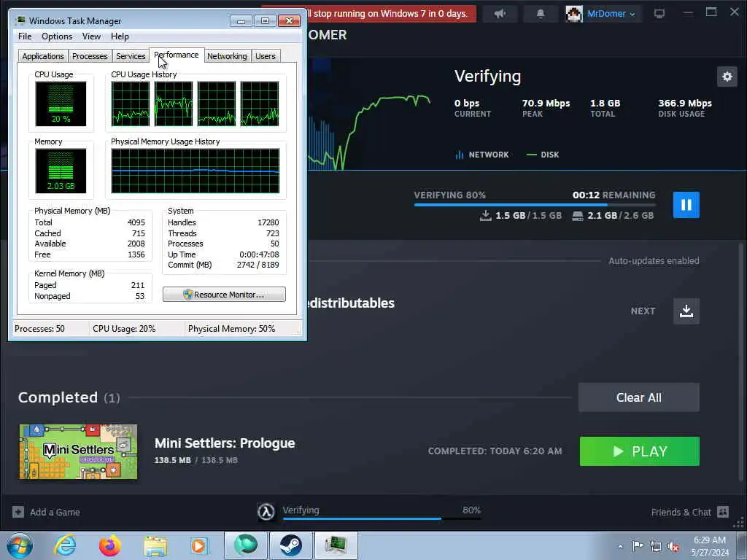Select the Performance tab
The image size is (747, 560).
coord(177,55)
